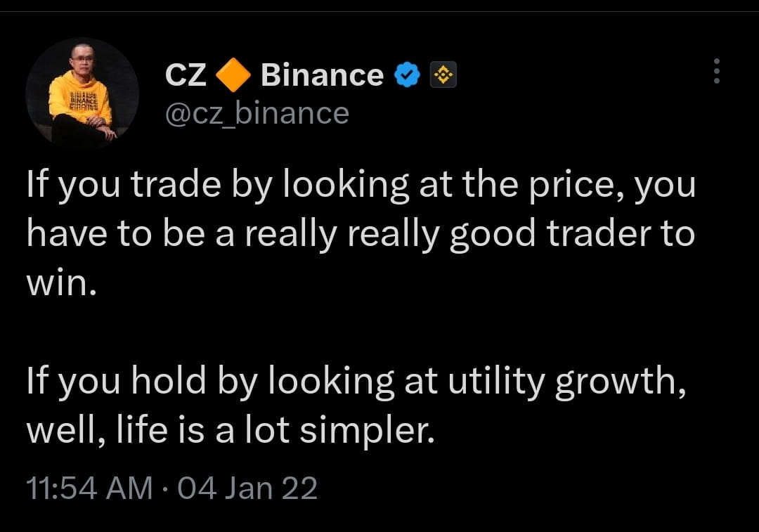Click the word "hold" in the tweet
The height and width of the screenshot is (532, 759).
click(x=169, y=380)
